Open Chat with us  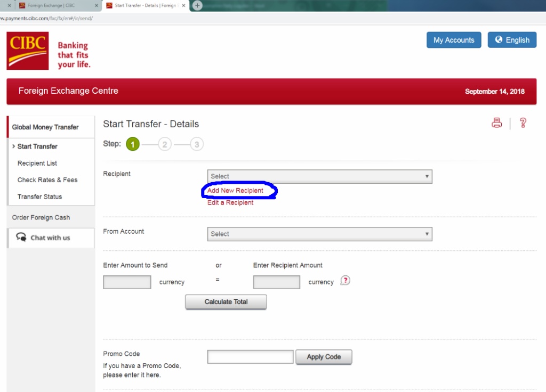[x=51, y=238]
